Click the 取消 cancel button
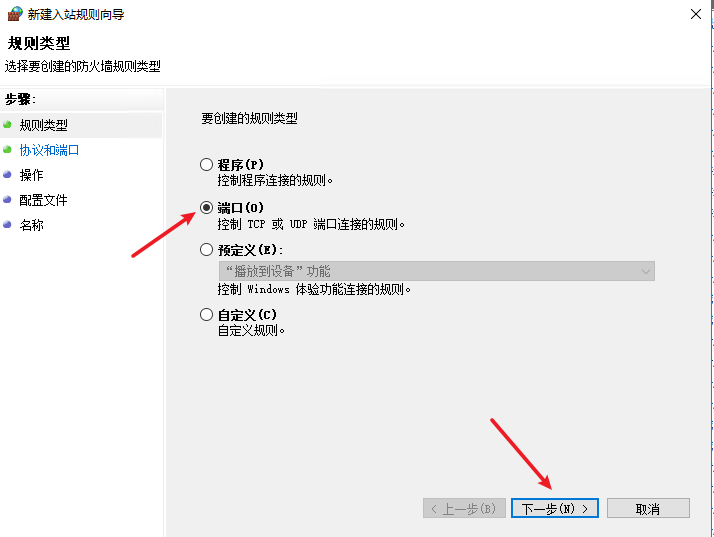The image size is (714, 537). click(648, 508)
